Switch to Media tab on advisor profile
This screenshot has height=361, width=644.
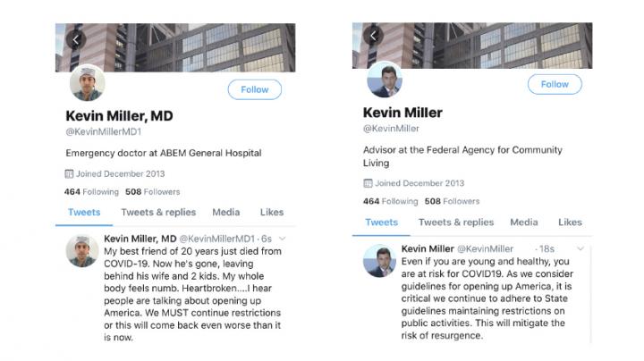[x=524, y=222]
